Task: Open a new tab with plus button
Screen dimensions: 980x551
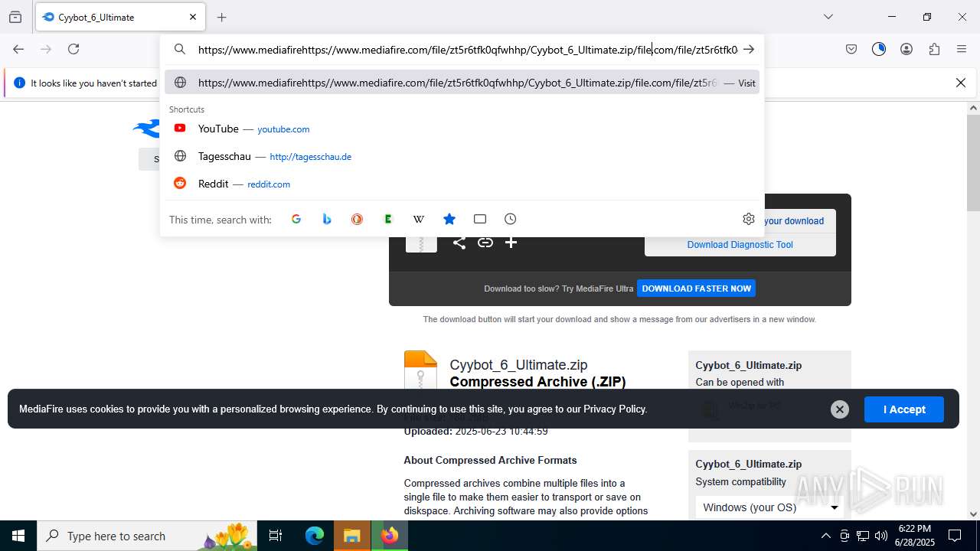Action: tap(221, 17)
